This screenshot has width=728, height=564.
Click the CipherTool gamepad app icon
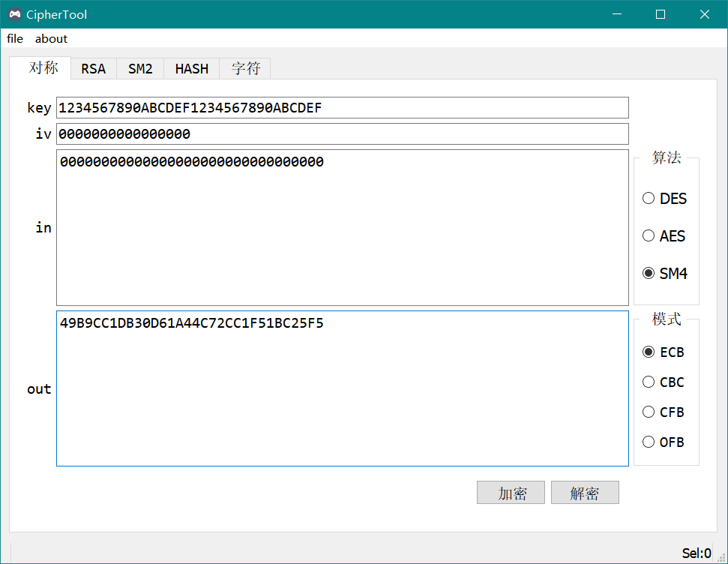click(x=15, y=14)
